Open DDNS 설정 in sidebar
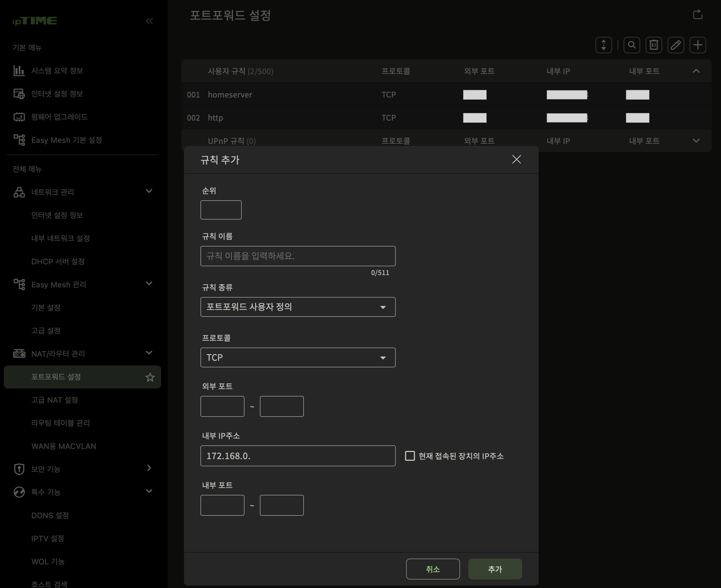 (50, 515)
